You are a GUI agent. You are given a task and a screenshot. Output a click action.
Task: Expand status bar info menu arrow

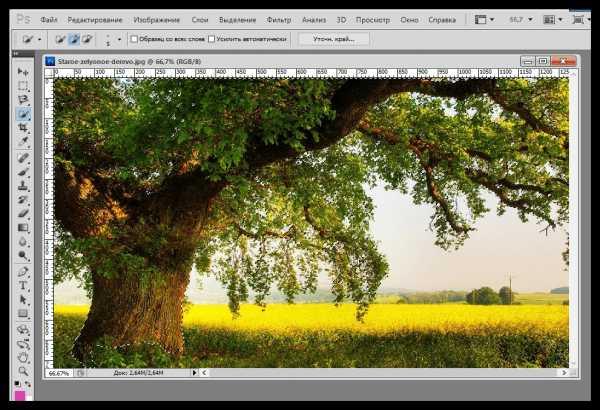click(194, 372)
